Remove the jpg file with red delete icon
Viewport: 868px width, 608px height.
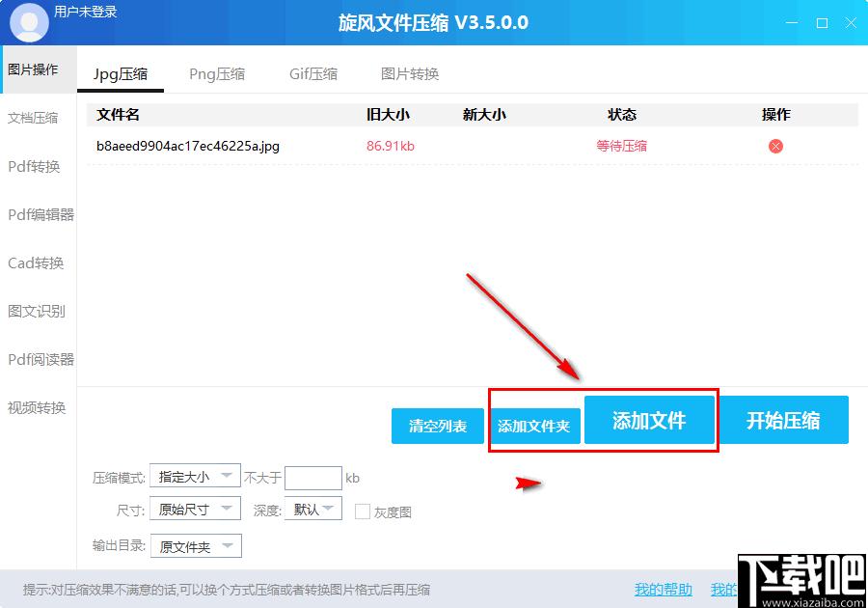(x=775, y=146)
